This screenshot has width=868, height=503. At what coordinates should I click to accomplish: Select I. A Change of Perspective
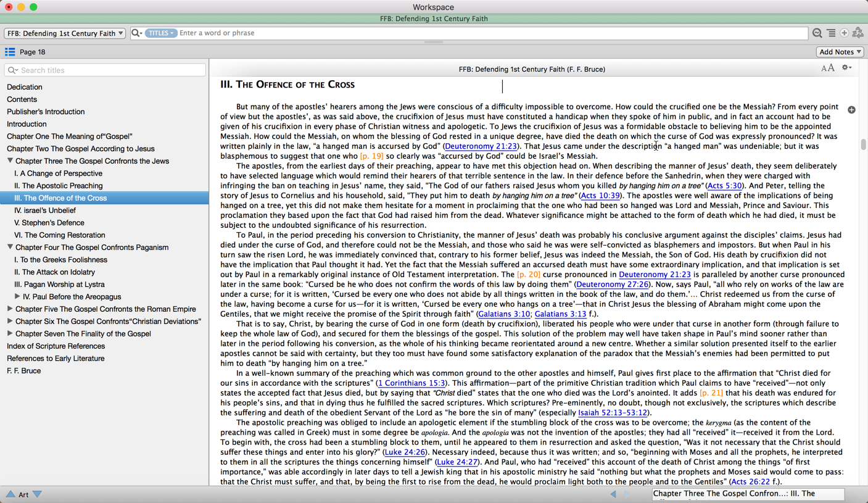pyautogui.click(x=58, y=173)
